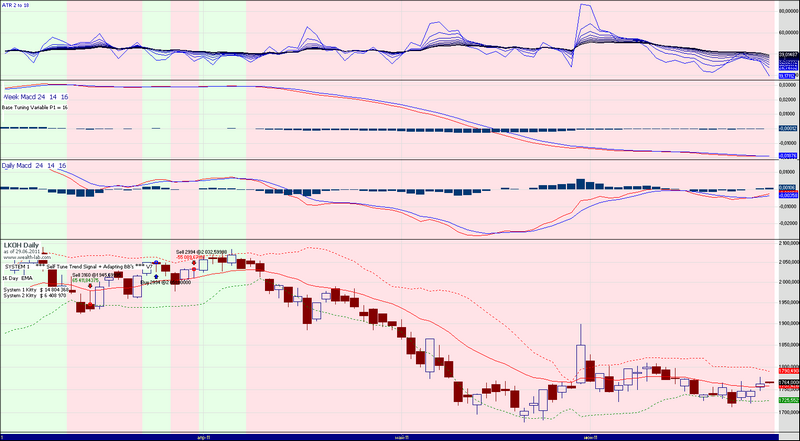Screen dimensions: 800x441
Task: Click the Sell 2994 trade annotation
Action: [x=201, y=252]
